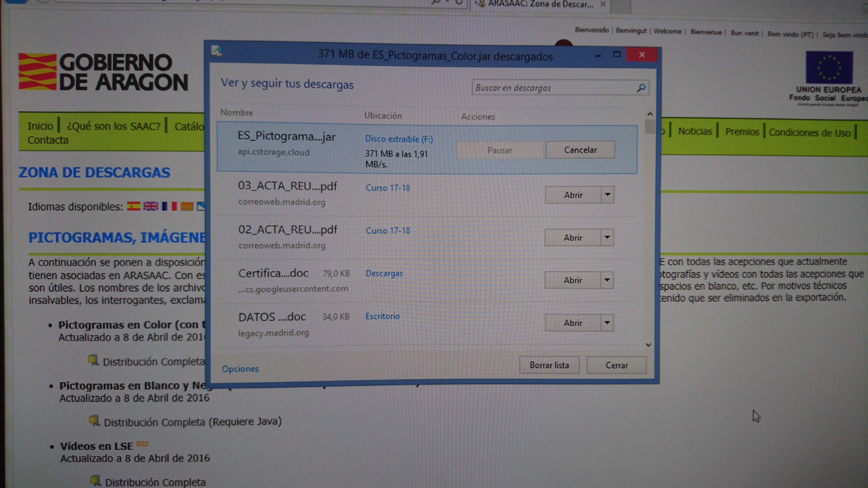Open the 03_ACTA_REU pdf with Abrir

coord(573,195)
